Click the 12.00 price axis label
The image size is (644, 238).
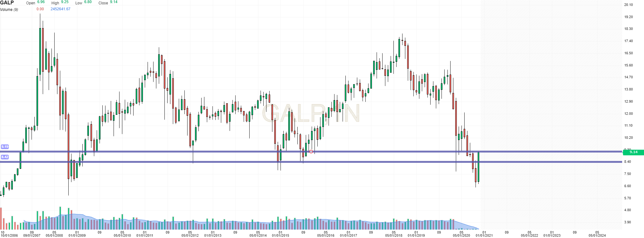tap(628, 114)
